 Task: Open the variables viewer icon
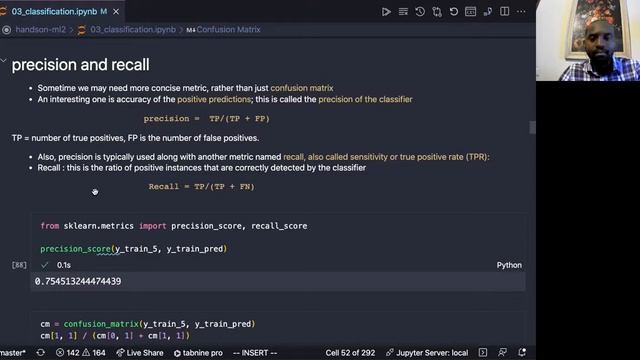(470, 11)
